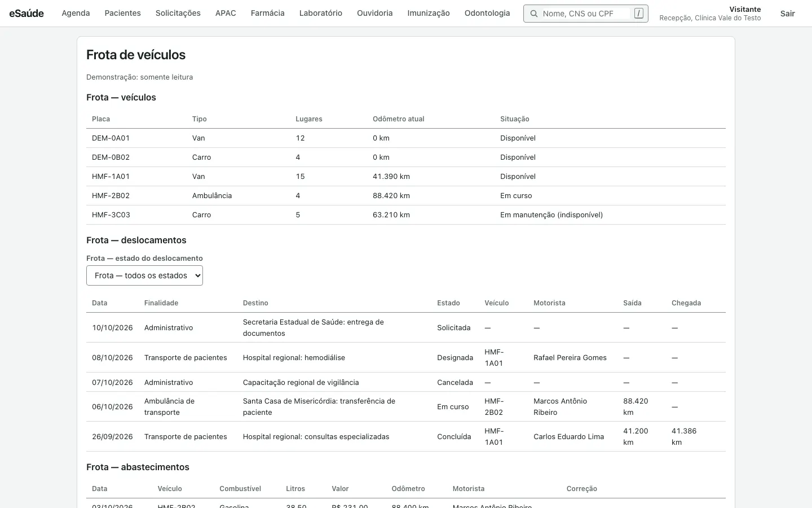The width and height of the screenshot is (812, 508).
Task: Select driver Rafael Pereira Gomes
Action: (570, 358)
